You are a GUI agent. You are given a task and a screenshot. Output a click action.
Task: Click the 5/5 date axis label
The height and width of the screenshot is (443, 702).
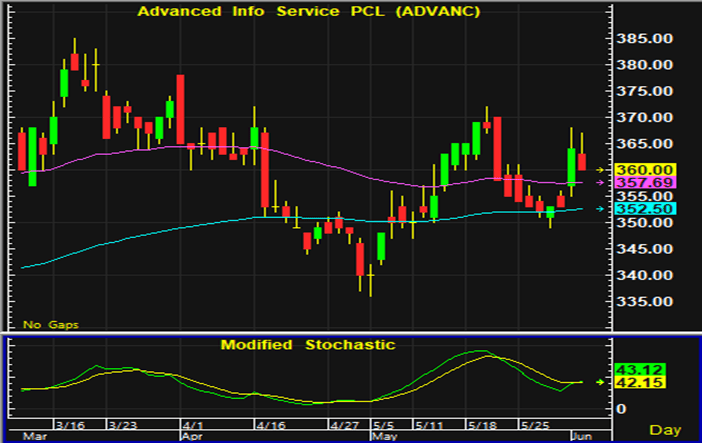point(384,425)
